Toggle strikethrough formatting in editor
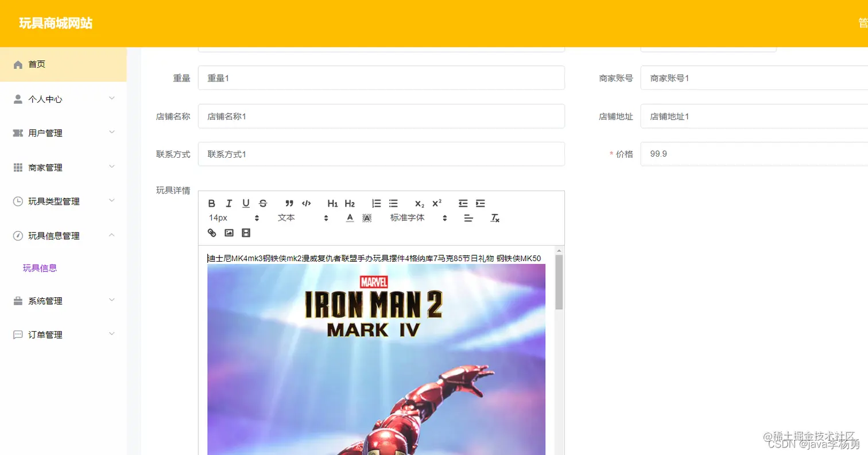 (x=263, y=203)
